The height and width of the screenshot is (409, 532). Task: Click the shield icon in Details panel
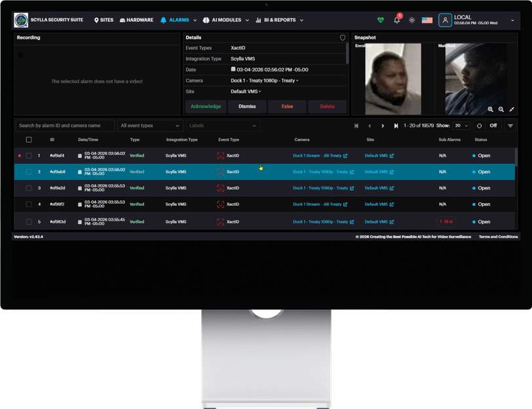(x=343, y=37)
